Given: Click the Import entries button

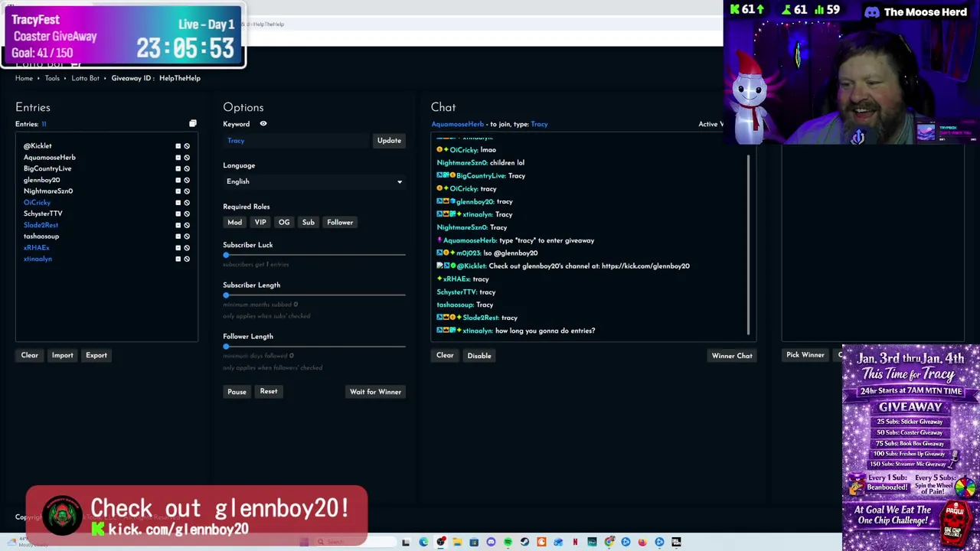Looking at the screenshot, I should pyautogui.click(x=62, y=355).
